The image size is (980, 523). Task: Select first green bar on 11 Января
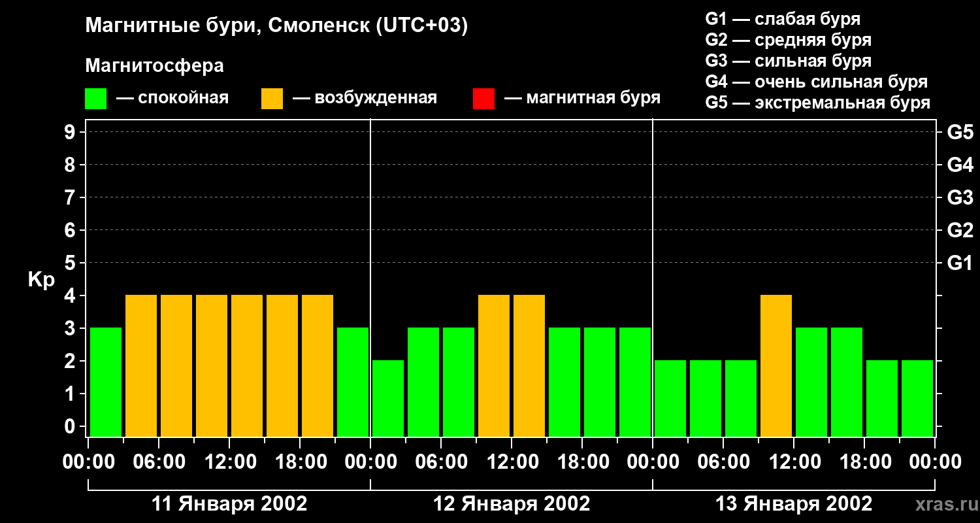106,382
